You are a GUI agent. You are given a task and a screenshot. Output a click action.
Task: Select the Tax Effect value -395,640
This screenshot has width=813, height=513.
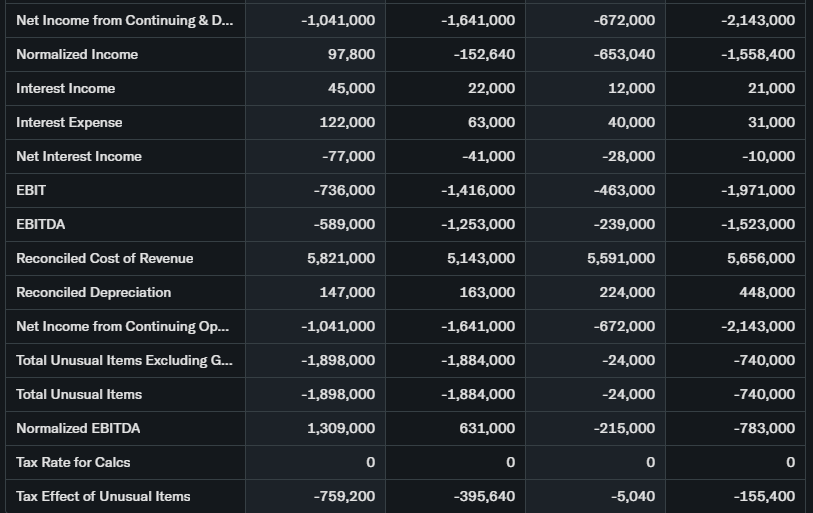[x=484, y=496]
